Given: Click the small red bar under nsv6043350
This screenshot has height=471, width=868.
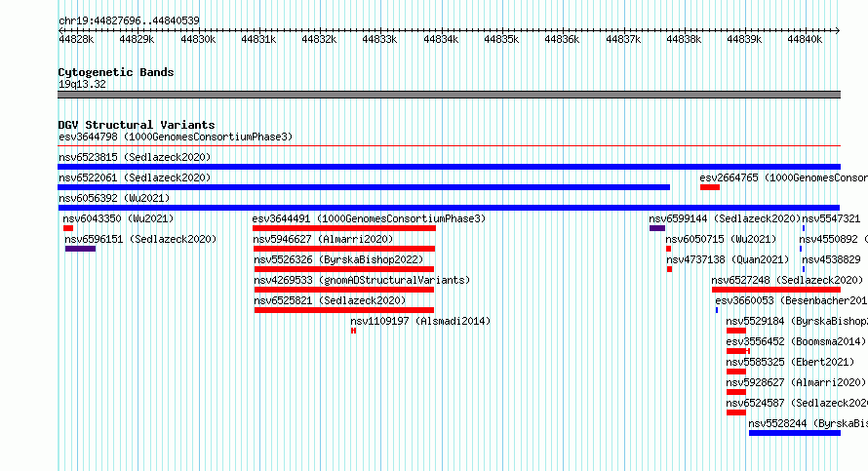Looking at the screenshot, I should click(x=68, y=228).
